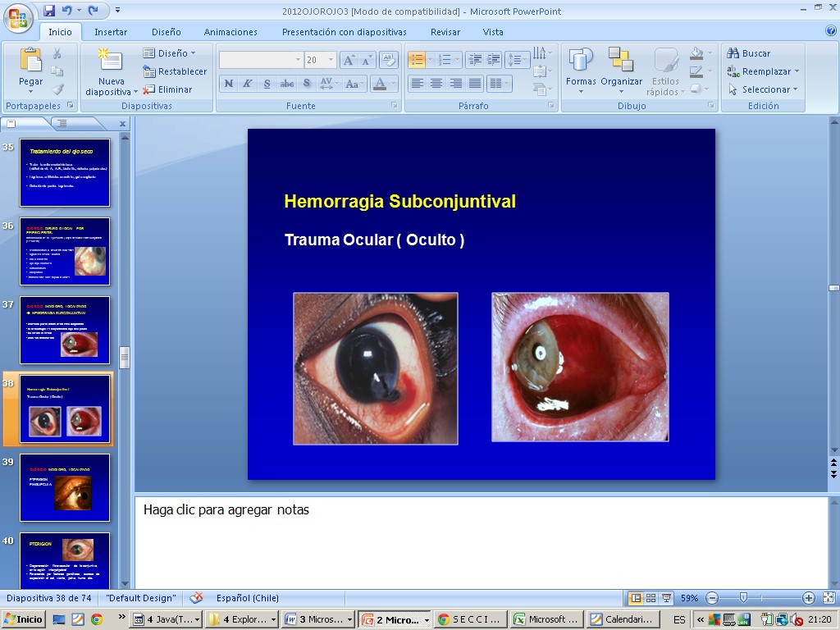Select slide 39 thumbnail in panel

(x=65, y=487)
